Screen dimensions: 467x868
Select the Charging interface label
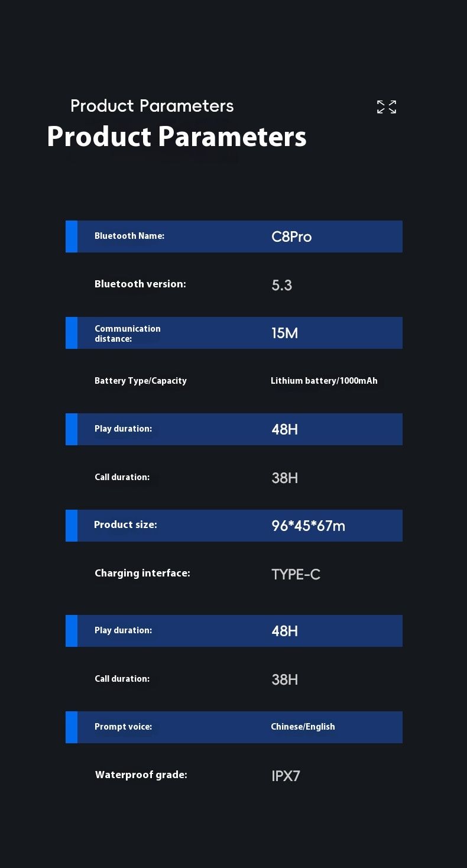click(142, 573)
